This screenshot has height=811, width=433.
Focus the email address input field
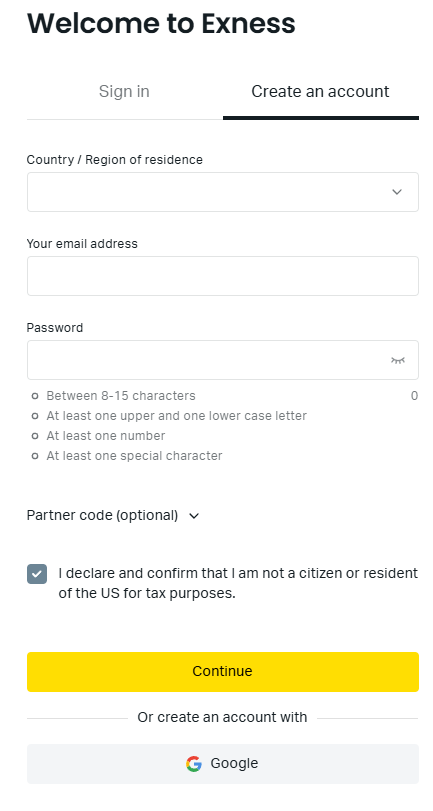coord(222,276)
